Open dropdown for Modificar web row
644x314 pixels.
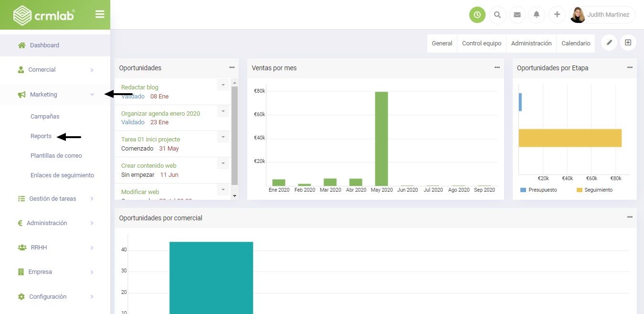tap(223, 190)
